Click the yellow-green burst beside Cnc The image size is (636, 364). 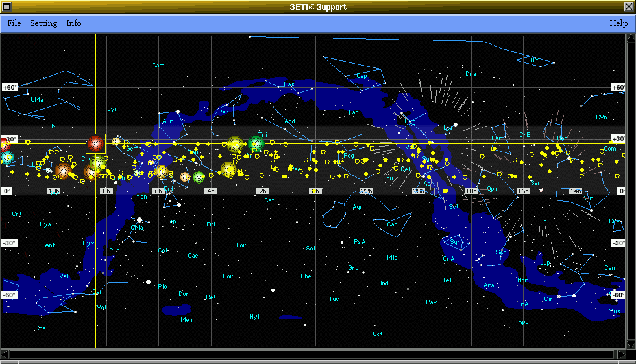(97, 164)
